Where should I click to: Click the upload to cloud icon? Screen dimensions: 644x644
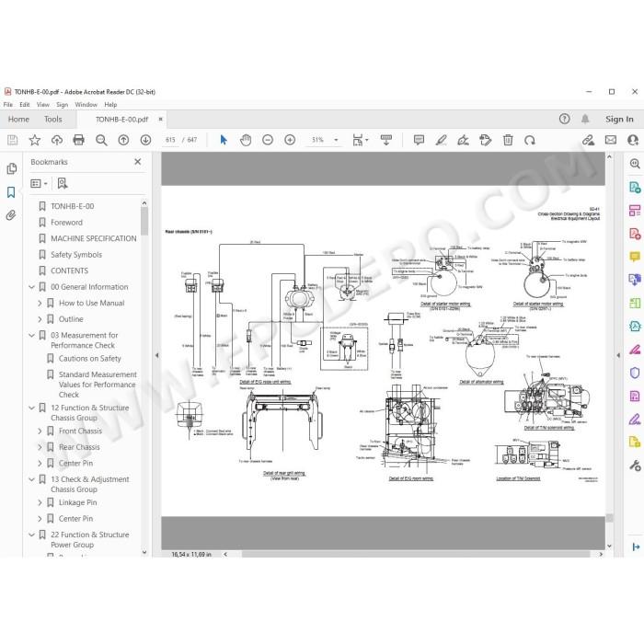point(57,140)
